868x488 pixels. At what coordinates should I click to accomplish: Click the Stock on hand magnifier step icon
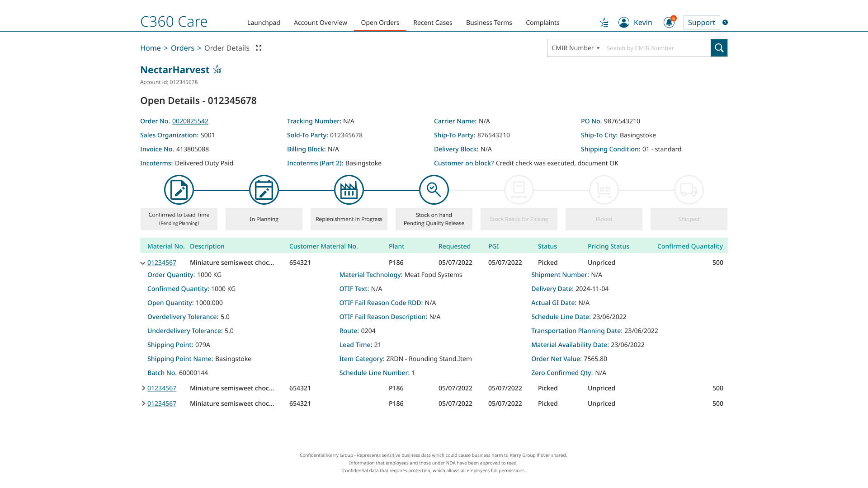point(434,190)
